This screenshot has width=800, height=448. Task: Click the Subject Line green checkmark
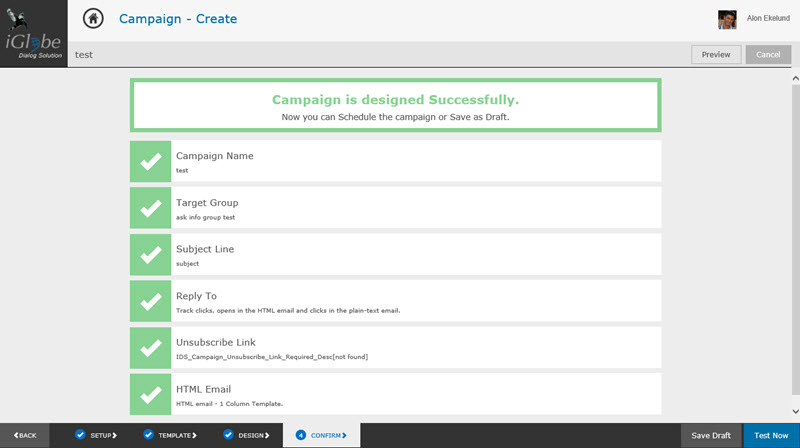(x=151, y=255)
